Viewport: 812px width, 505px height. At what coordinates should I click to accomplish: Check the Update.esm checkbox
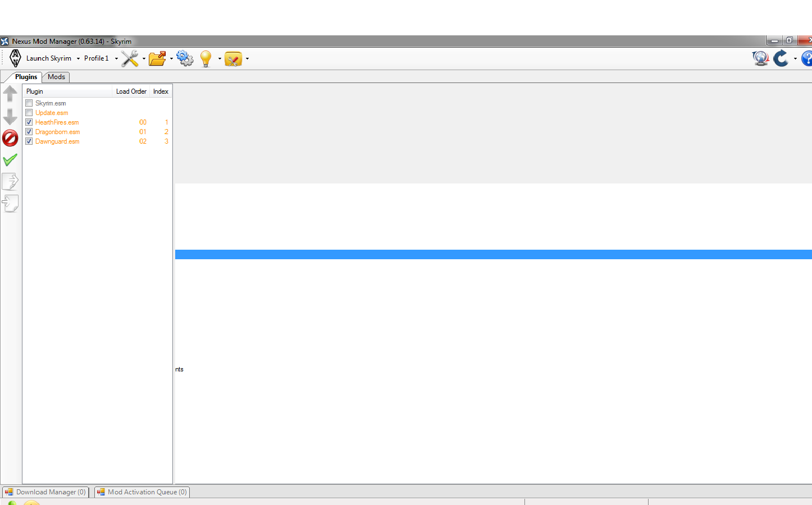point(29,113)
